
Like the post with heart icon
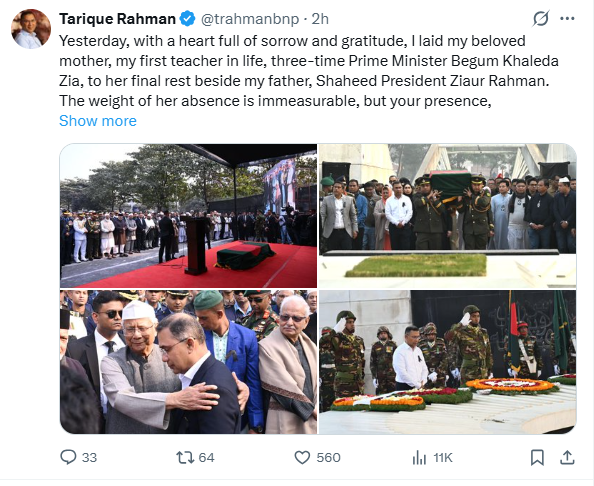tap(302, 457)
